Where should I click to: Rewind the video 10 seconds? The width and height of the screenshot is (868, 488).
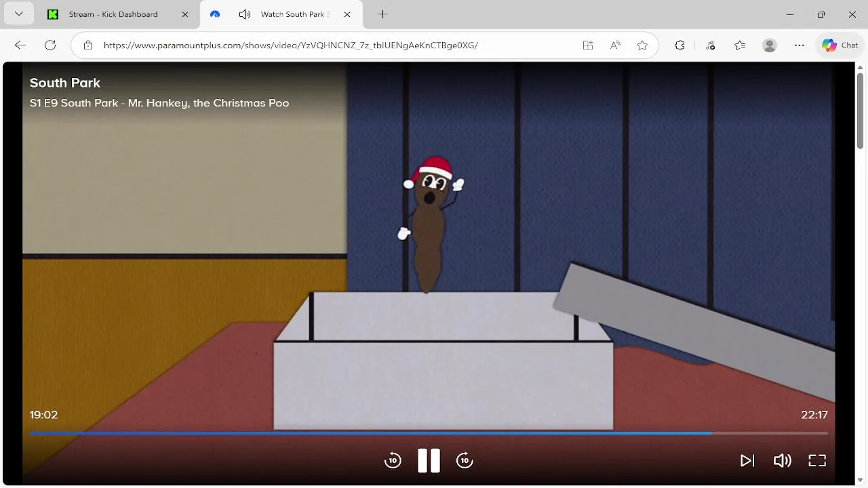393,461
